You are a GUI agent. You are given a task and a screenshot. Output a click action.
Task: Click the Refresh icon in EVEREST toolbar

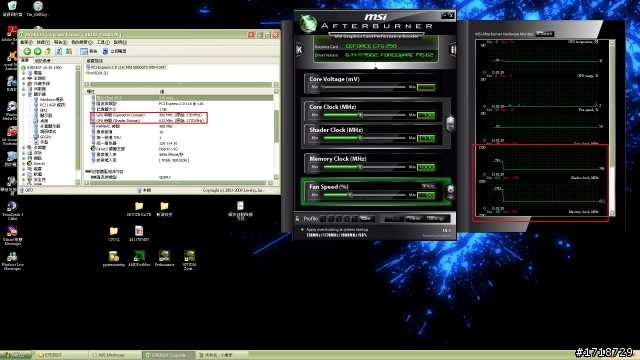tap(58, 51)
